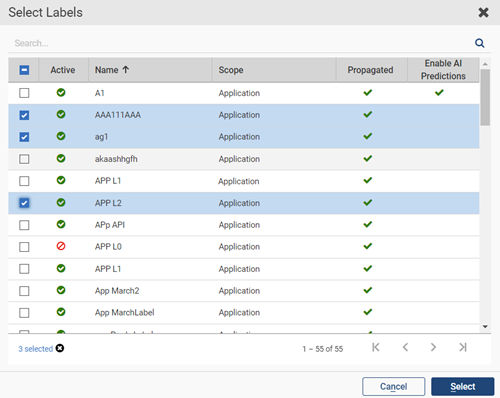Click the Cancel button
The height and width of the screenshot is (398, 500).
click(x=393, y=386)
